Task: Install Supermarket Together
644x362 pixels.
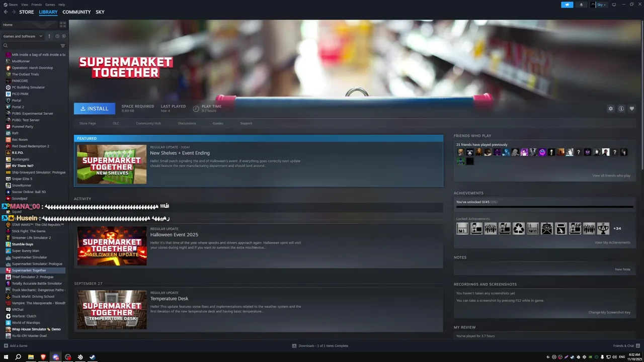Action: click(x=95, y=109)
